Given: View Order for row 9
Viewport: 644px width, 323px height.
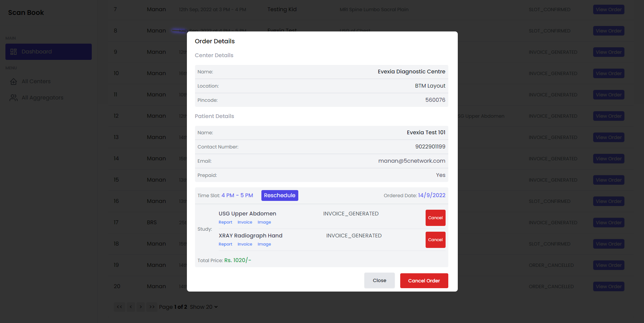Looking at the screenshot, I should [x=609, y=52].
